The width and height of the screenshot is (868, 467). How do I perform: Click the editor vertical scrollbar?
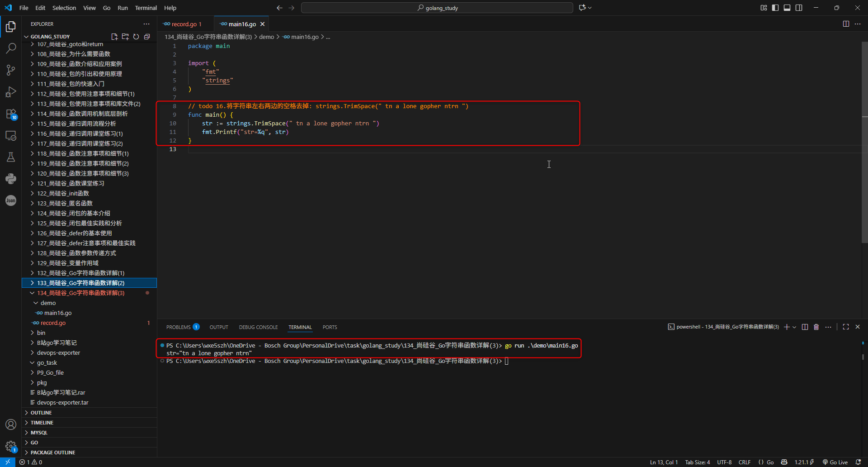tap(864, 142)
